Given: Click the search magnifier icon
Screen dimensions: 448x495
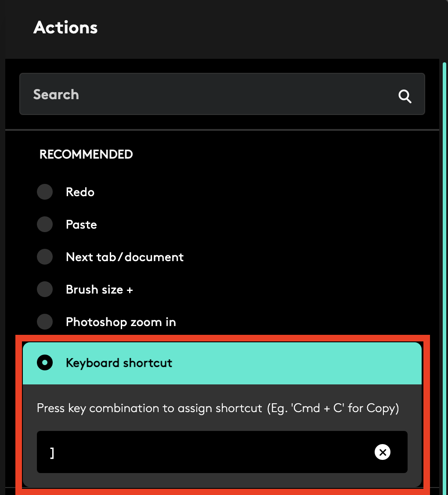Looking at the screenshot, I should pos(405,96).
